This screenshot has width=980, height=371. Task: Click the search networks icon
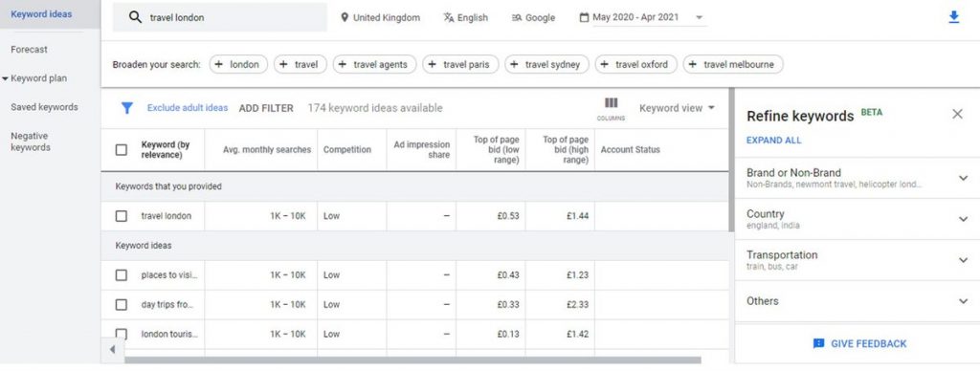click(516, 17)
